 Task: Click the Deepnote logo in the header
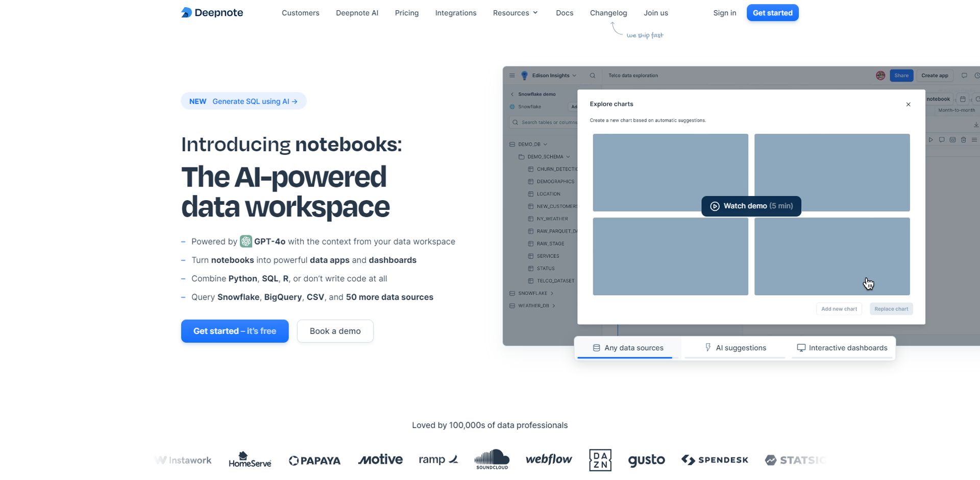tap(212, 13)
